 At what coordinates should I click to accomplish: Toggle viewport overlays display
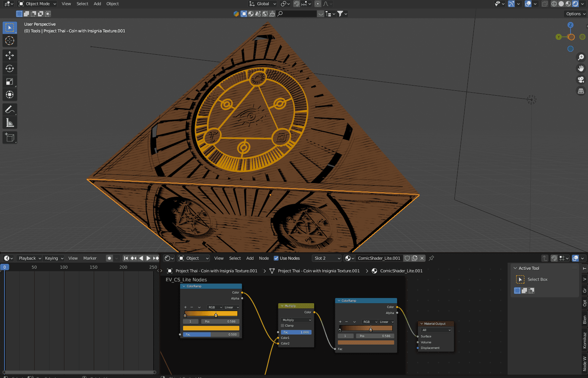(528, 4)
